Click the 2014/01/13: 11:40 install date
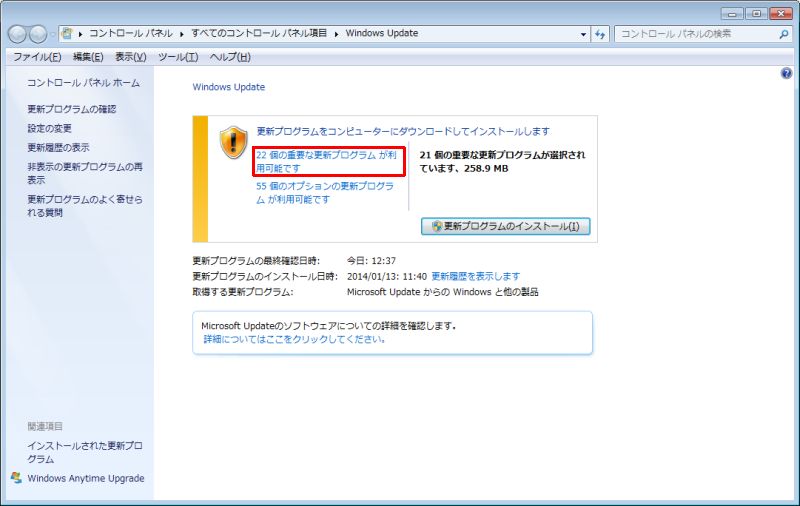800x506 pixels. click(x=387, y=276)
